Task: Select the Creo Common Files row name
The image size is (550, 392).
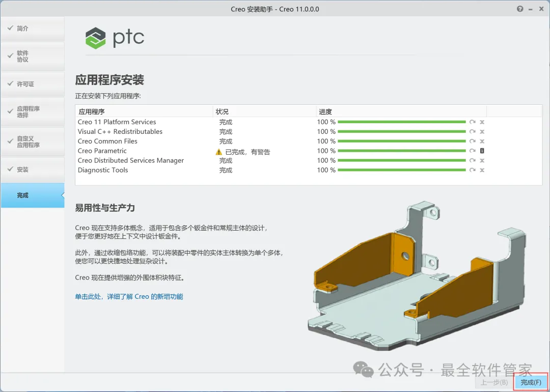Action: click(107, 141)
